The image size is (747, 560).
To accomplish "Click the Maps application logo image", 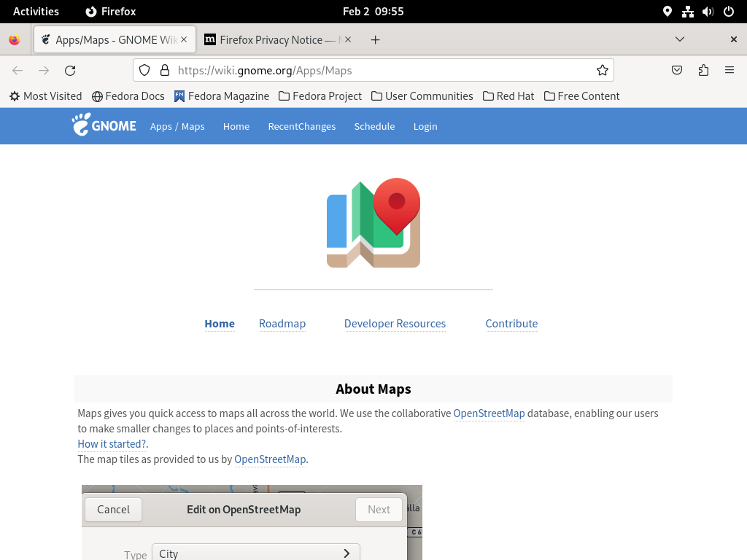I will 373,222.
